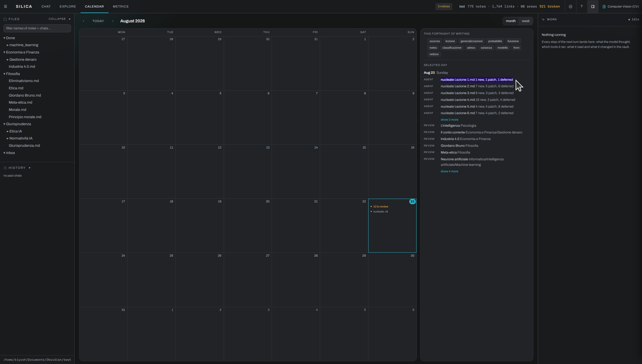Viewport: 642px width, 364px height.
Task: Click the idle status indicator
Action: pos(633,20)
